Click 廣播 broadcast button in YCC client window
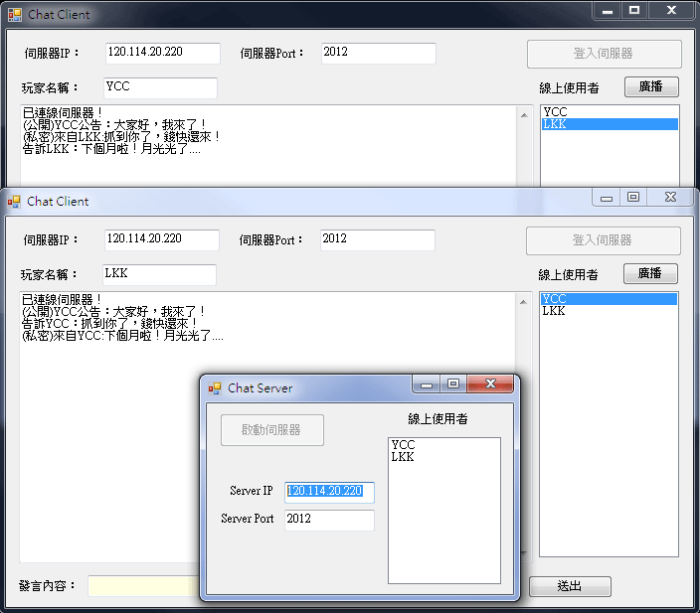This screenshot has width=700, height=613. pyautogui.click(x=651, y=86)
